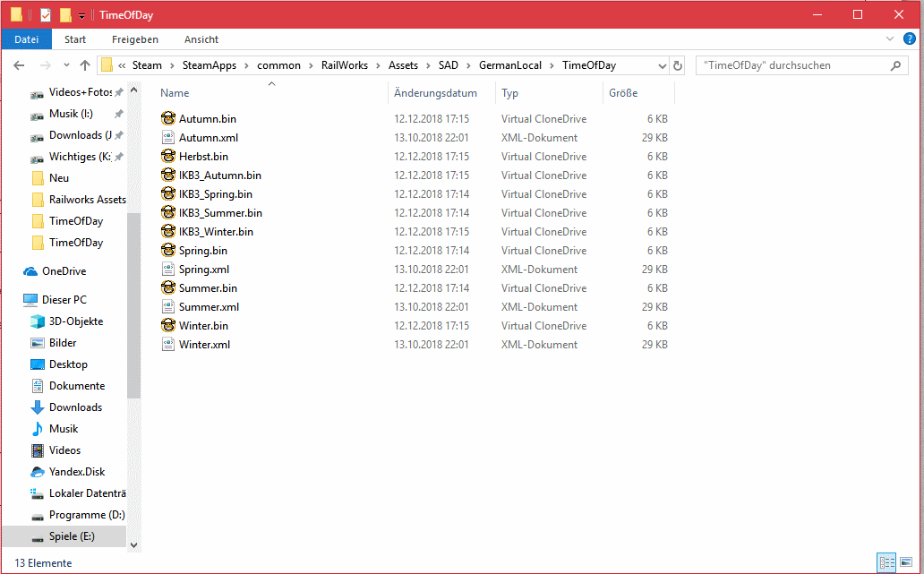Select the IKB3_Summer.bin file icon
This screenshot has width=924, height=574.
[x=168, y=213]
